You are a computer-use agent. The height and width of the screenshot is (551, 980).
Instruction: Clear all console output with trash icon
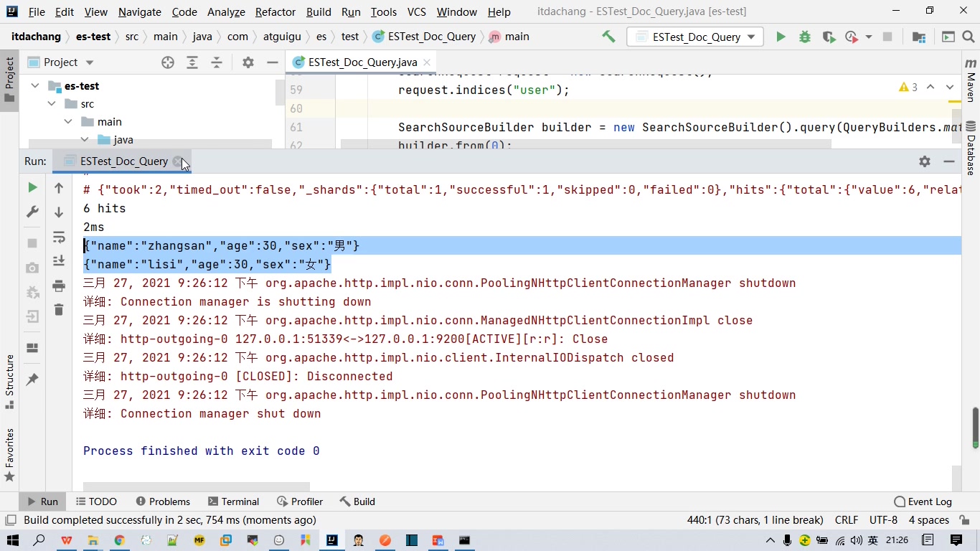(59, 309)
